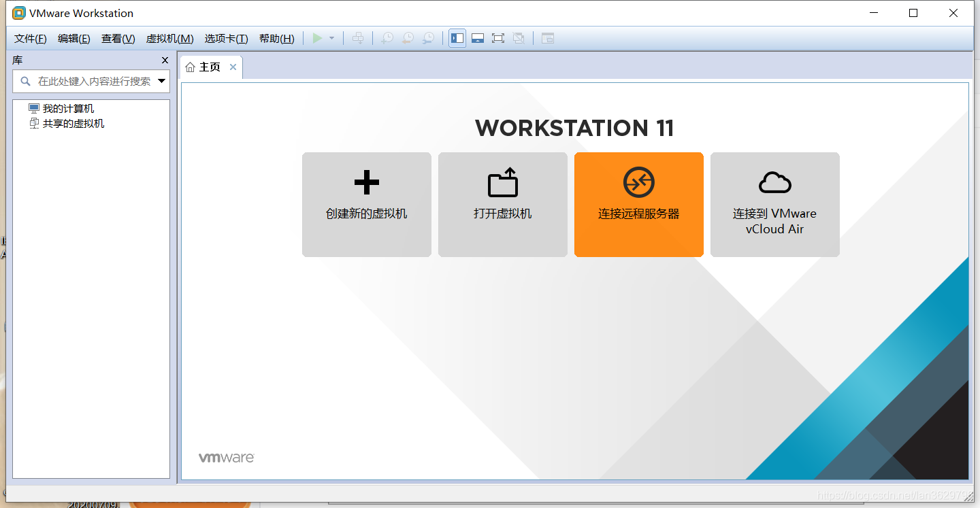Click the open folder arrow icon
The width and height of the screenshot is (980, 508).
pyautogui.click(x=503, y=182)
